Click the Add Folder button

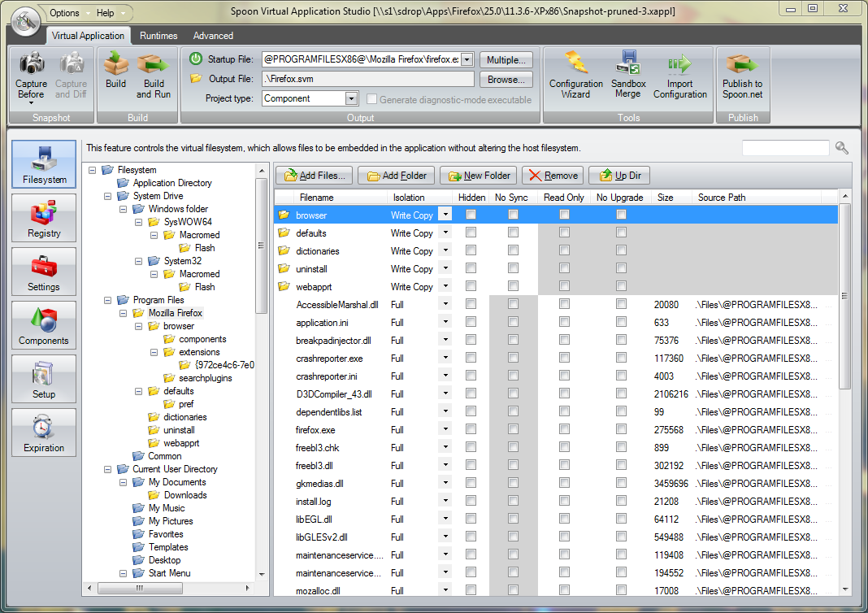pyautogui.click(x=397, y=176)
